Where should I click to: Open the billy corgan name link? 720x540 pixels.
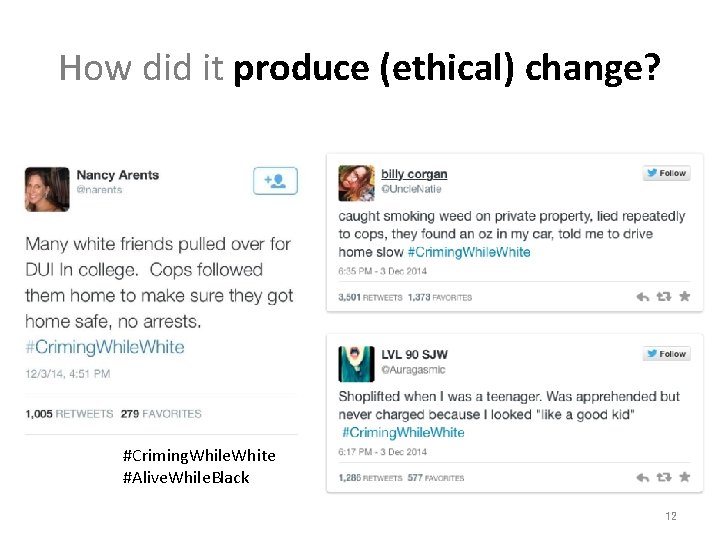click(414, 175)
